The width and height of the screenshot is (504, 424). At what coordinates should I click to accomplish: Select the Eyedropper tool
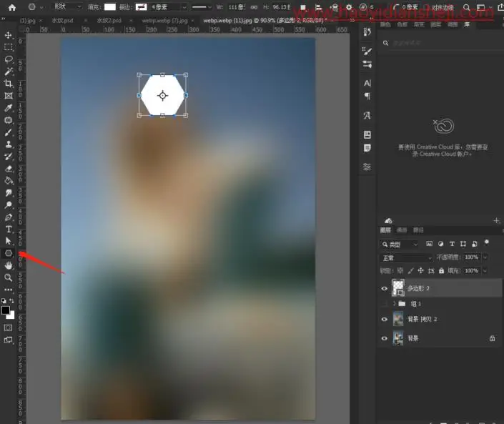pos(9,108)
